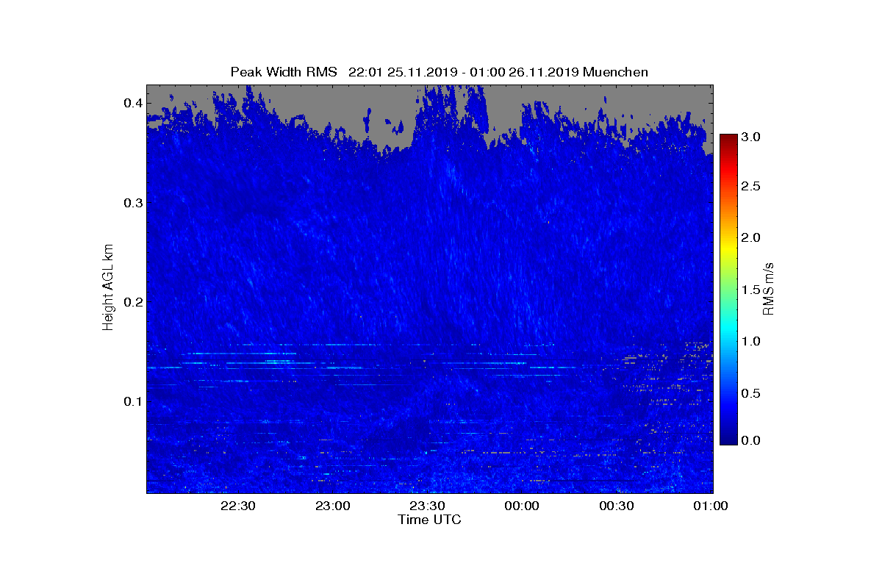Click the '01:00' time axis label
The height and width of the screenshot is (588, 882).
pyautogui.click(x=711, y=506)
